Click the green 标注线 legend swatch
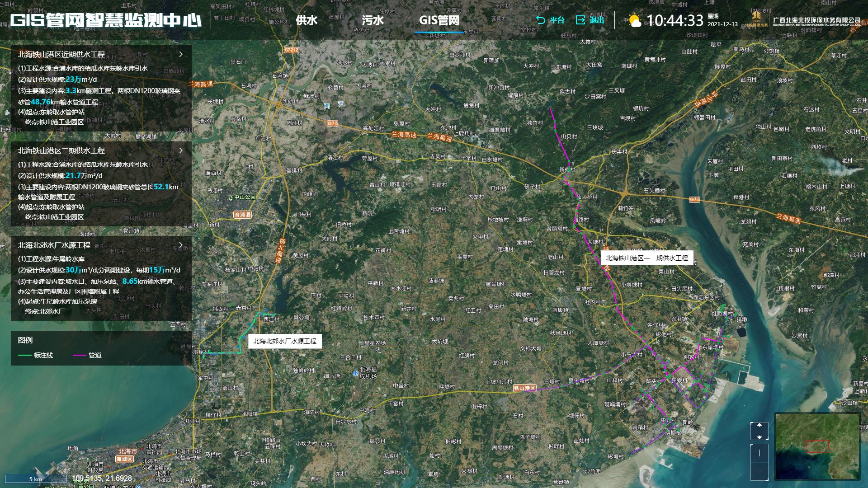The image size is (868, 488). coord(24,356)
